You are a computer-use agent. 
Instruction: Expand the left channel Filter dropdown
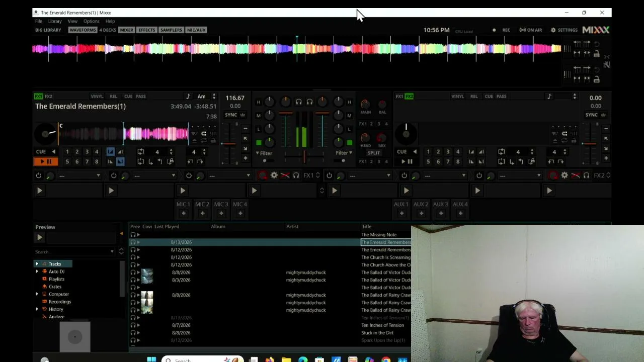(264, 153)
